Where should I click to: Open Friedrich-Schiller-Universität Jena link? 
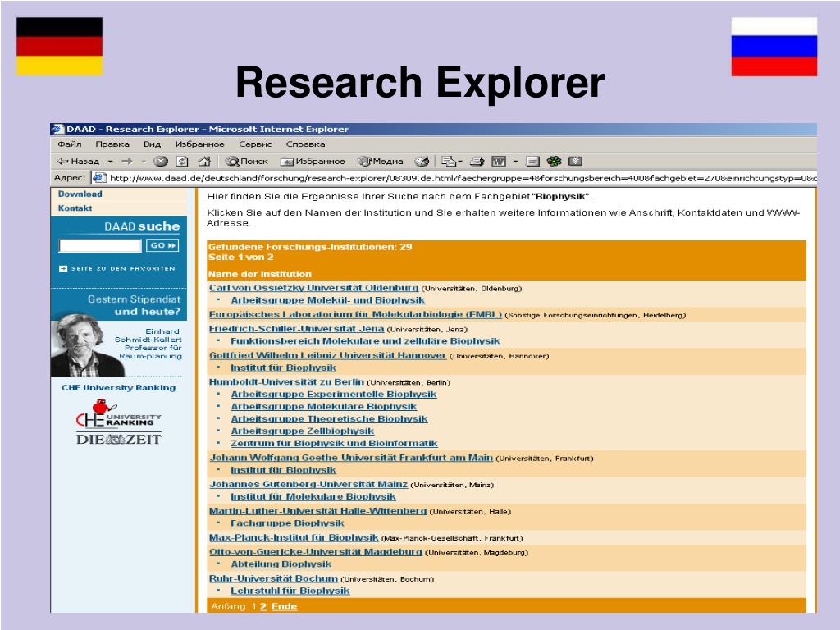coord(296,328)
